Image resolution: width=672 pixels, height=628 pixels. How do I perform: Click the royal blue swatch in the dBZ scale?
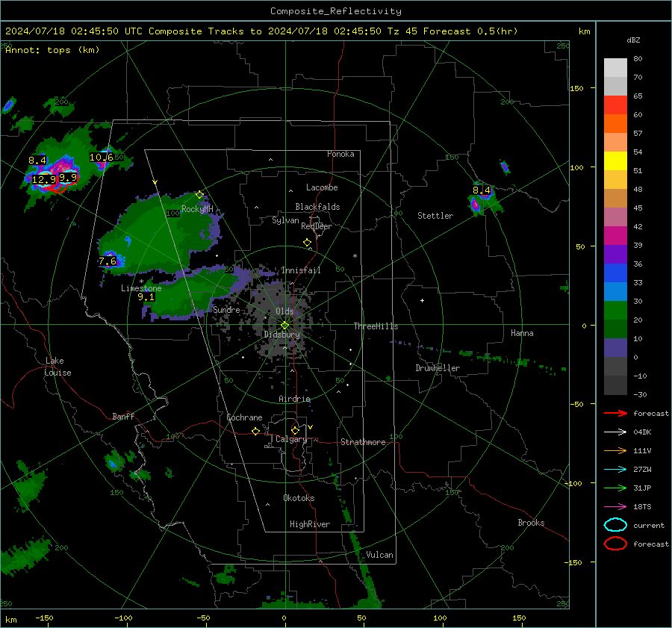click(x=615, y=273)
